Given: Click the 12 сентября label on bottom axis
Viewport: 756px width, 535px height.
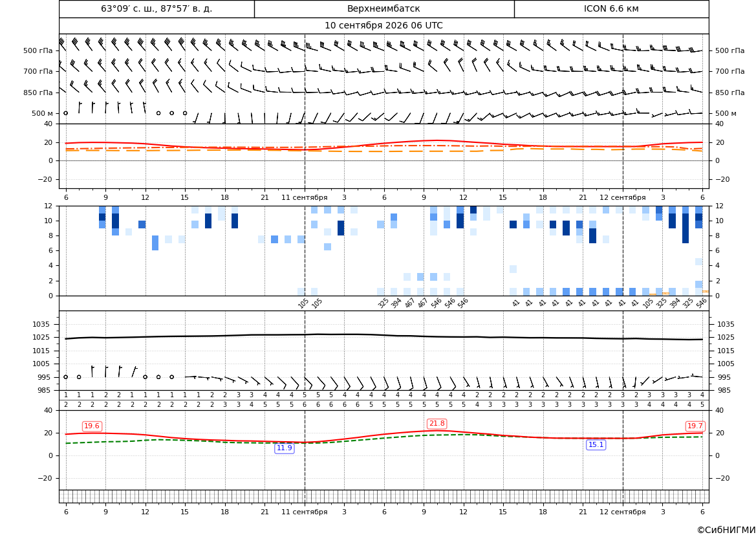Looking at the screenshot, I should coord(622,512).
